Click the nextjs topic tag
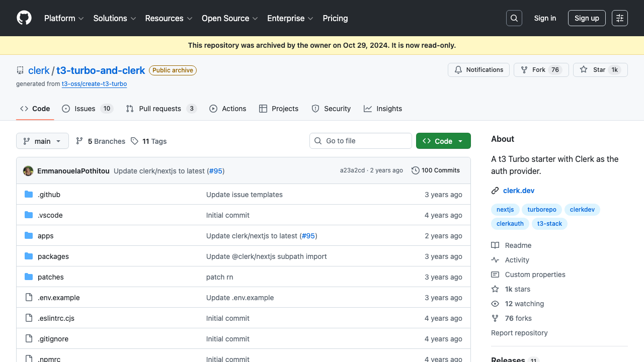Image resolution: width=644 pixels, height=362 pixels. [505, 210]
